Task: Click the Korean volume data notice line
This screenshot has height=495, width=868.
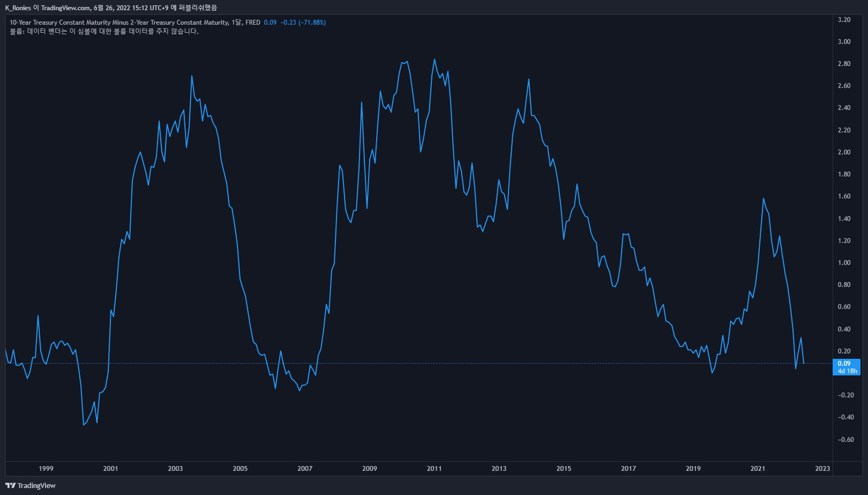Action: pos(104,32)
